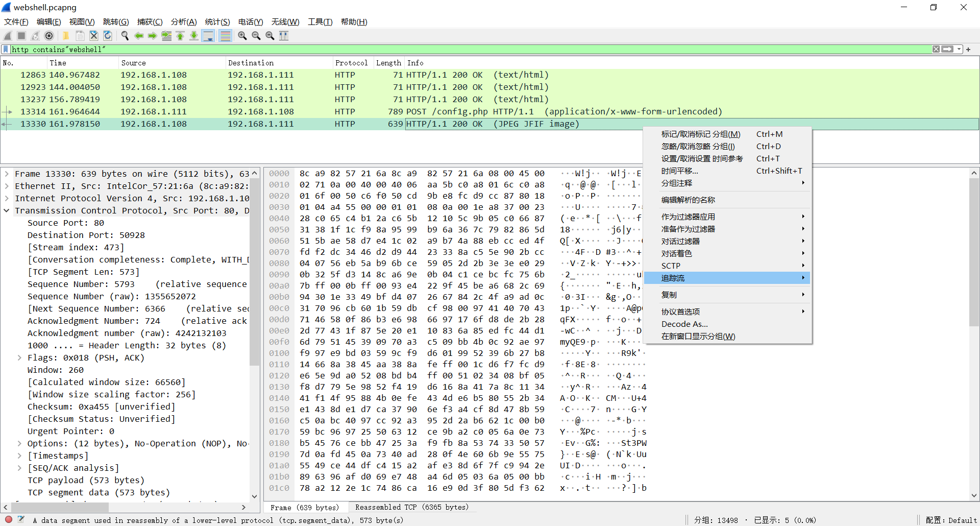980x526 pixels.
Task: Add a filter button with plus
Action: coord(968,49)
